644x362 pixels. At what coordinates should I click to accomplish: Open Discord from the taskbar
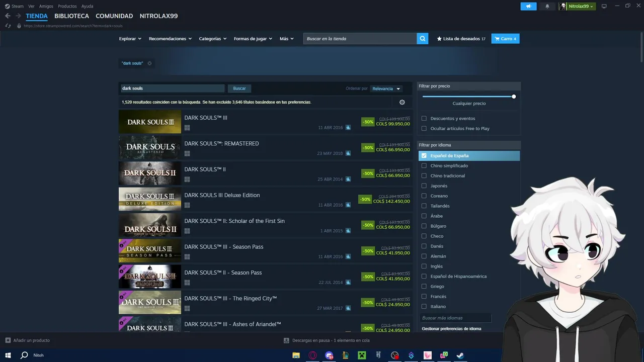[x=329, y=355]
